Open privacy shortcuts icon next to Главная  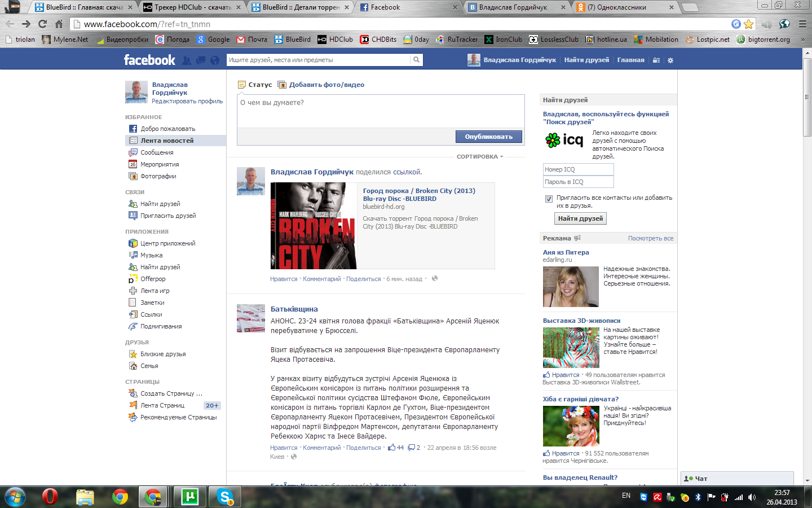(656, 60)
